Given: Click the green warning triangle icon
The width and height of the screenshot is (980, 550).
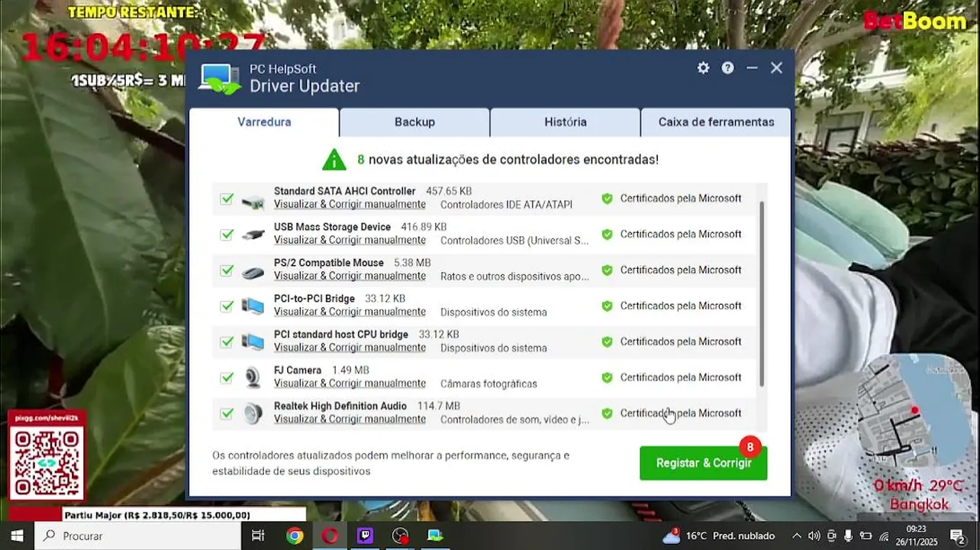Looking at the screenshot, I should [x=334, y=160].
